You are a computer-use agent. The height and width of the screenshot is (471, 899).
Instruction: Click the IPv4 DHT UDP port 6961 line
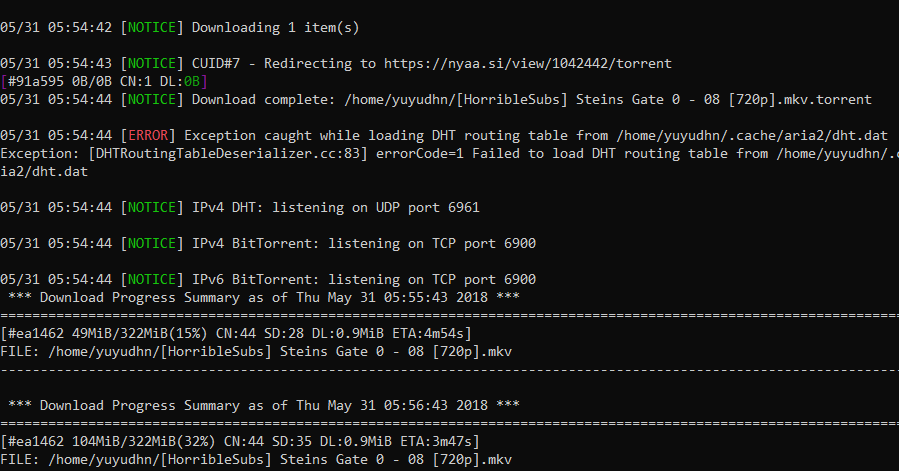(x=240, y=207)
